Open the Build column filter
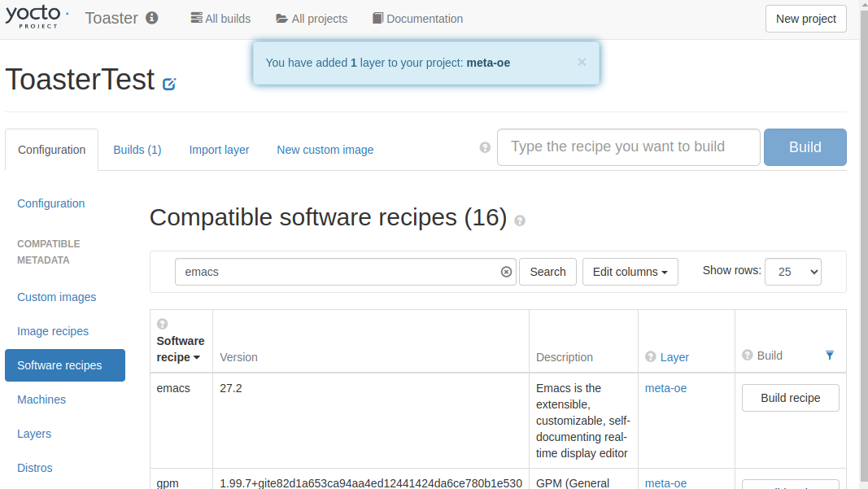This screenshot has width=868, height=489. (829, 355)
